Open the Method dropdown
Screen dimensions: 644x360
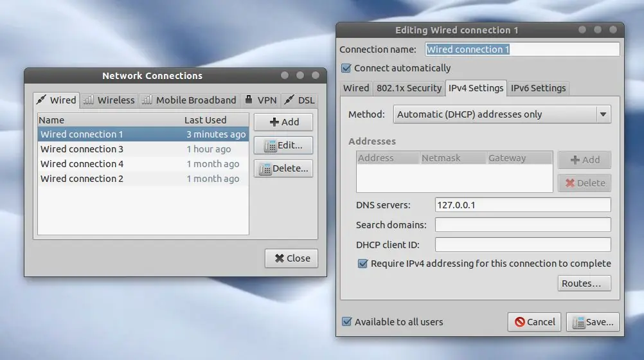(x=502, y=114)
